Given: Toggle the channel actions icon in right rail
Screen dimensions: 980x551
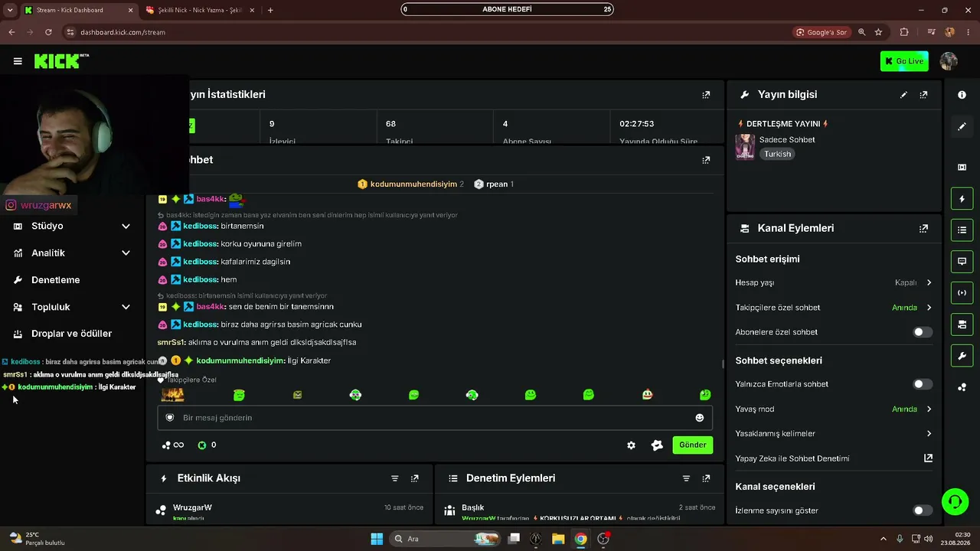Looking at the screenshot, I should click(962, 324).
